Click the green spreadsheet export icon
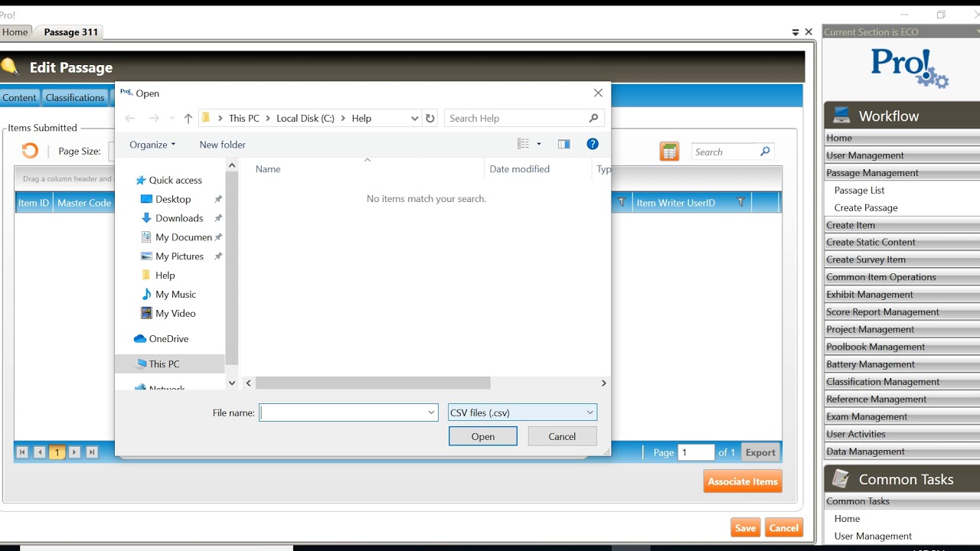 [x=669, y=152]
